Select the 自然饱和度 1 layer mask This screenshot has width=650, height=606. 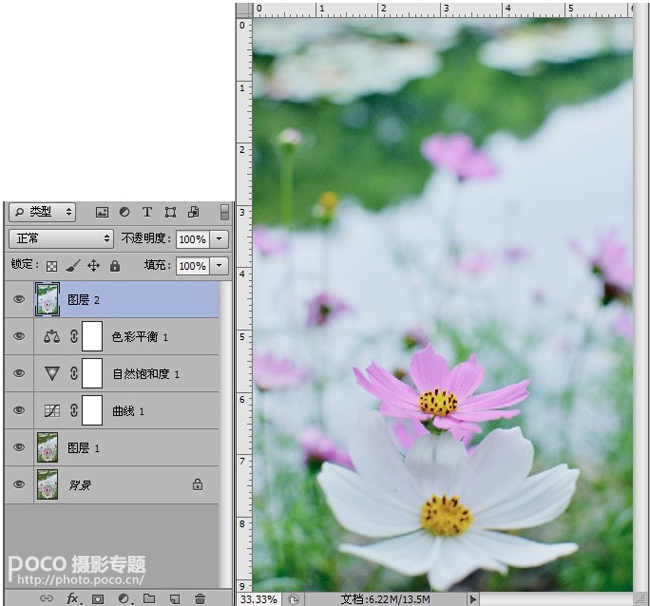tap(92, 373)
